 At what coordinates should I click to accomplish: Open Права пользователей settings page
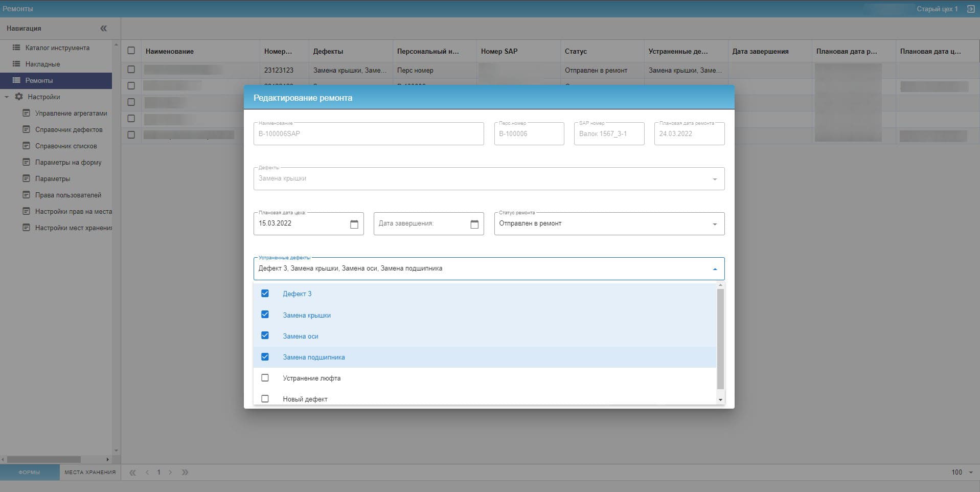pos(68,195)
